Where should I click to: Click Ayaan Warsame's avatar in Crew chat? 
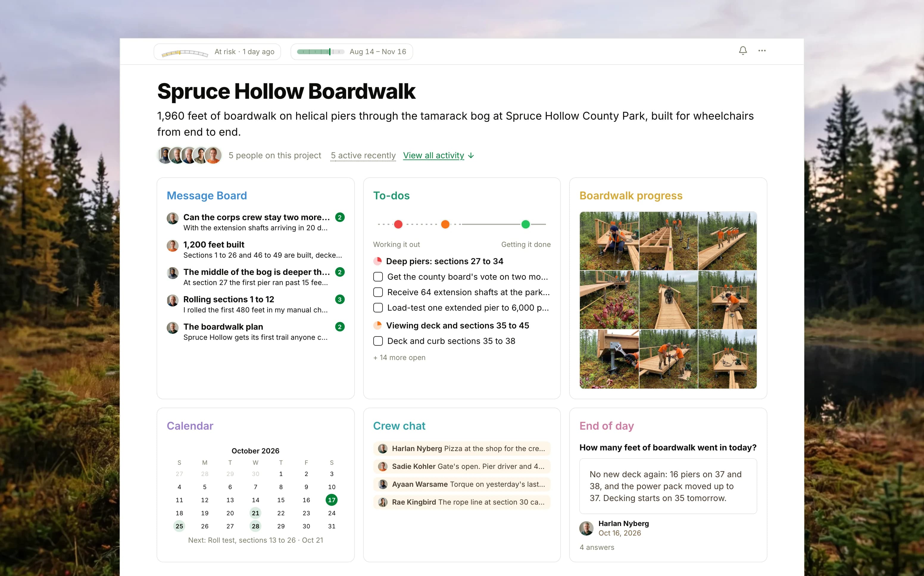pyautogui.click(x=383, y=485)
